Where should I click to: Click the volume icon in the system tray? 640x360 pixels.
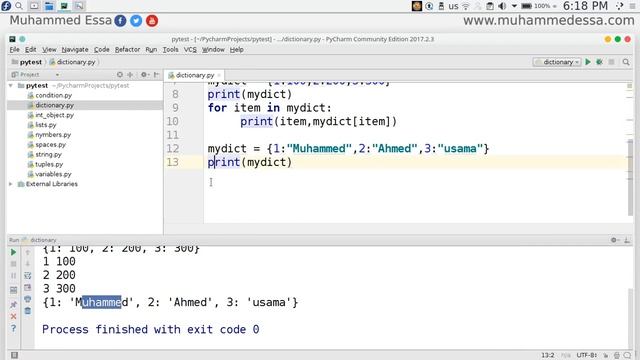pos(502,6)
